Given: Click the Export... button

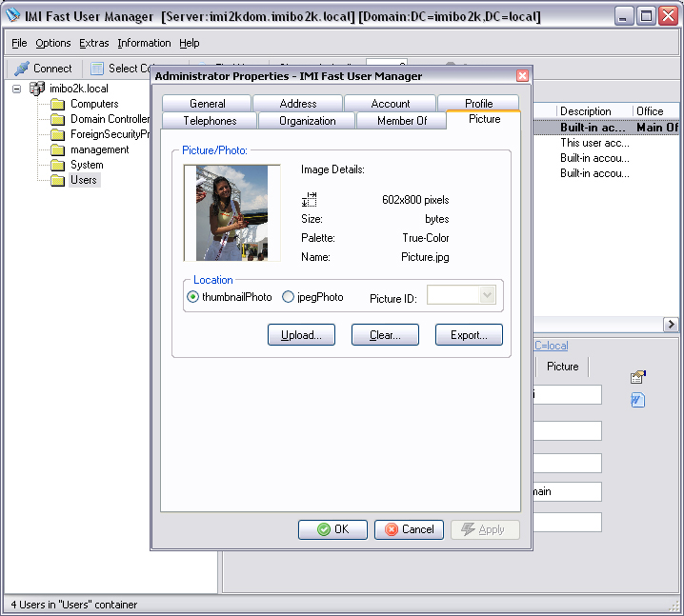Looking at the screenshot, I should (x=469, y=335).
